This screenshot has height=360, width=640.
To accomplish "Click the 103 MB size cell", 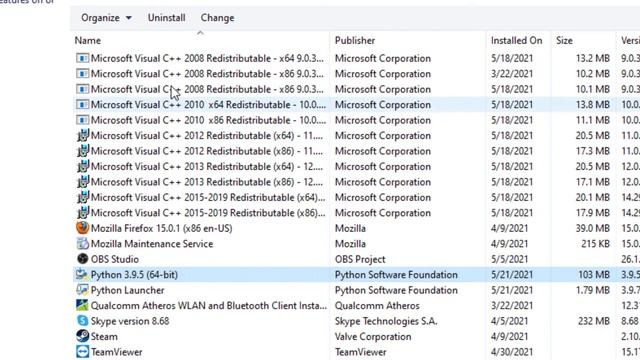I will point(594,275).
